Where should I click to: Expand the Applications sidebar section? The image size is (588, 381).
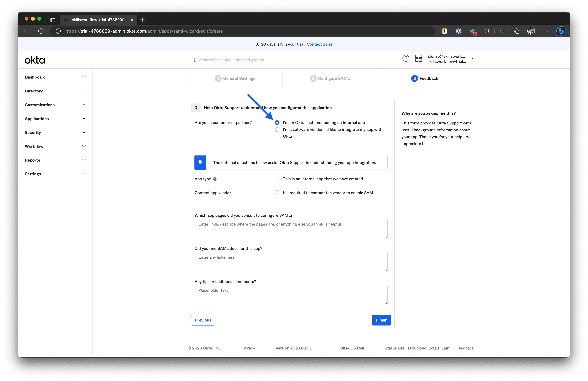click(x=55, y=119)
